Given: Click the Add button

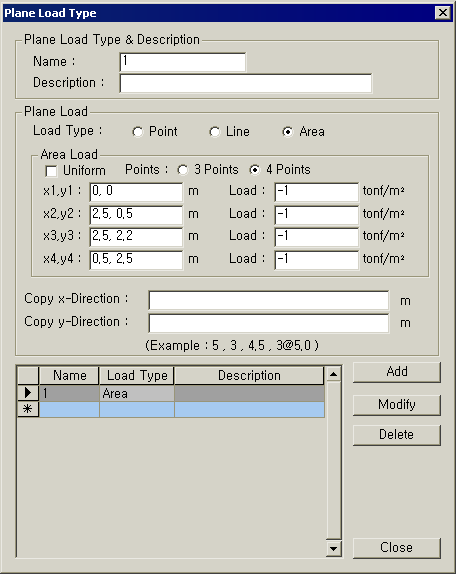Looking at the screenshot, I should [x=397, y=372].
